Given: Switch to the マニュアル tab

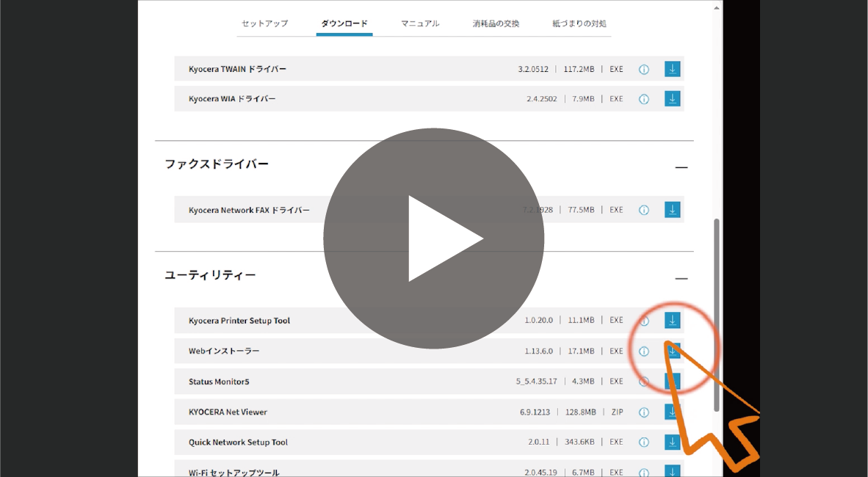Looking at the screenshot, I should 420,23.
